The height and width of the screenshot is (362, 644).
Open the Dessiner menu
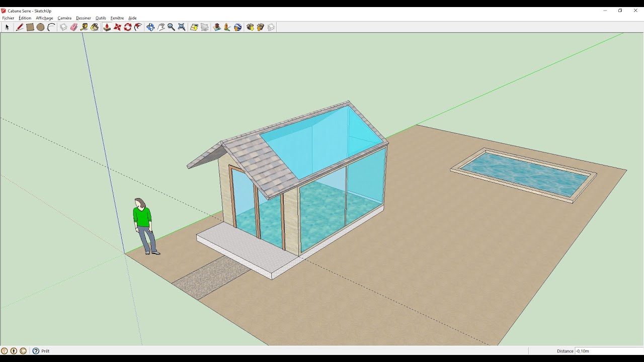pyautogui.click(x=84, y=18)
